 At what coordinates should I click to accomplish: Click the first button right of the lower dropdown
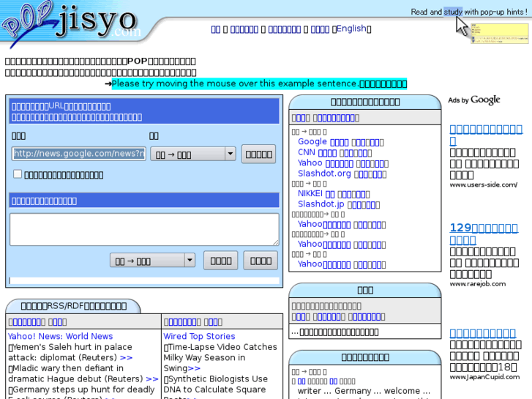(220, 261)
